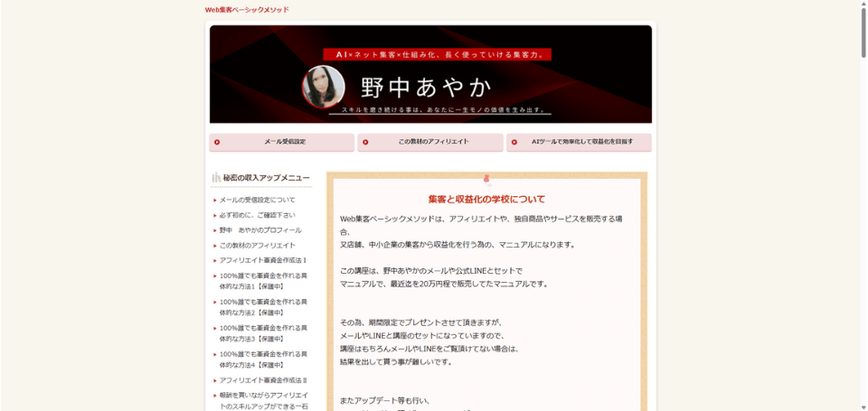Click the line 結果を出して貰う事が難しいです。

[396, 361]
